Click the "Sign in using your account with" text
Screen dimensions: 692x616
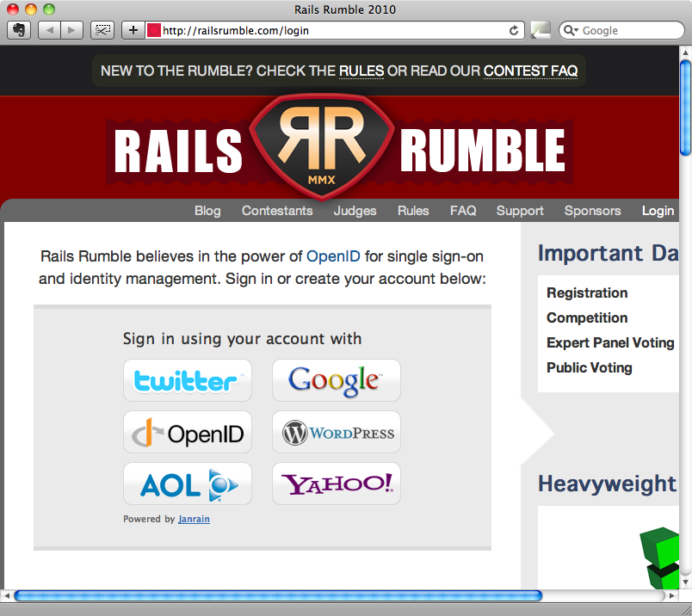pos(243,339)
